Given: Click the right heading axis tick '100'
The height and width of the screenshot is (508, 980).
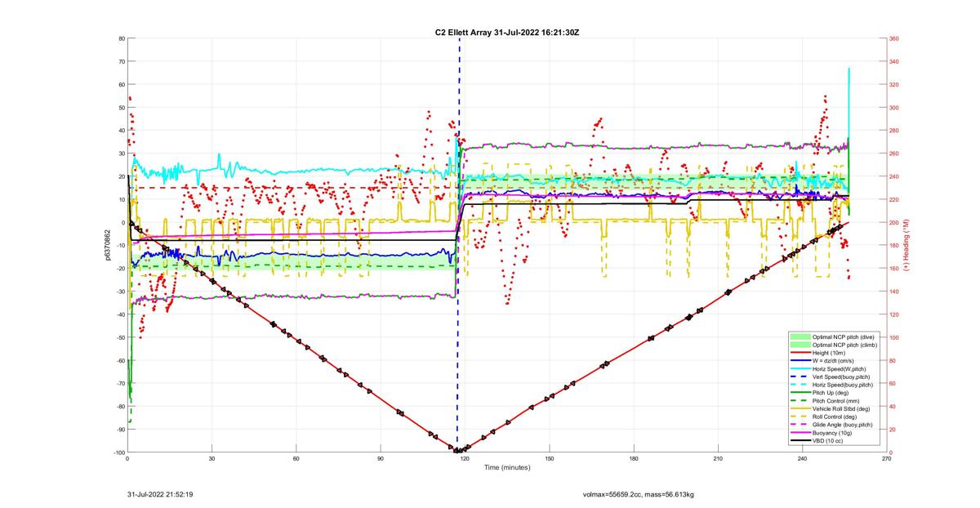Looking at the screenshot, I should pos(895,337).
